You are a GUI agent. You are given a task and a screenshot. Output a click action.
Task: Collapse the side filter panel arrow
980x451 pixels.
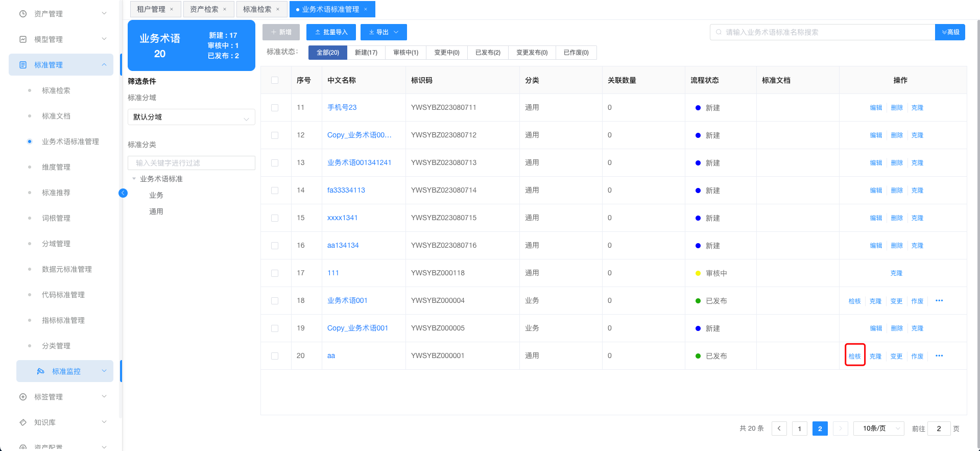tap(123, 193)
